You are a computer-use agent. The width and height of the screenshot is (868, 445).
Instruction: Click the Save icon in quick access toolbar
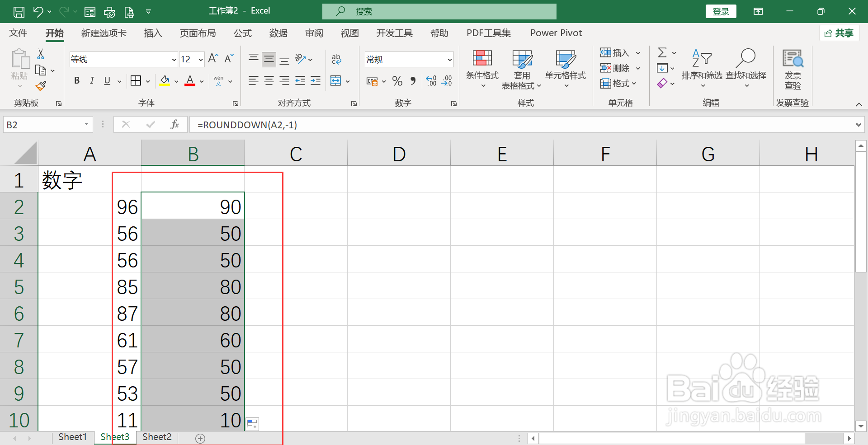pos(19,11)
